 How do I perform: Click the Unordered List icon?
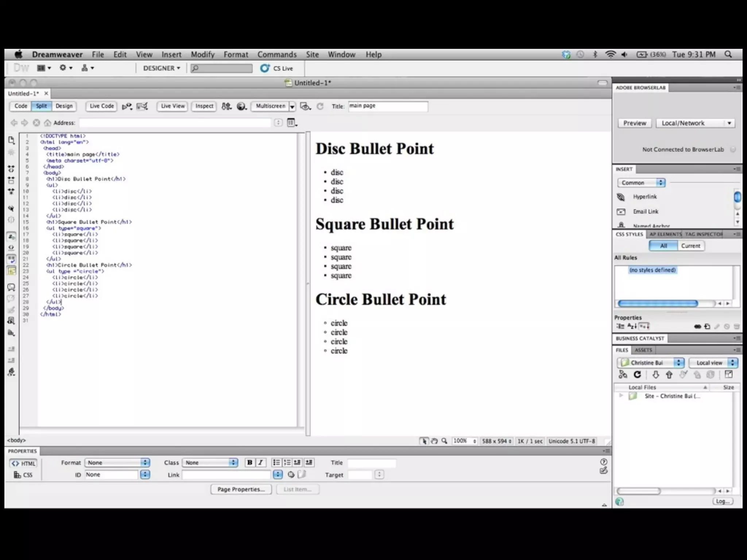(x=276, y=462)
